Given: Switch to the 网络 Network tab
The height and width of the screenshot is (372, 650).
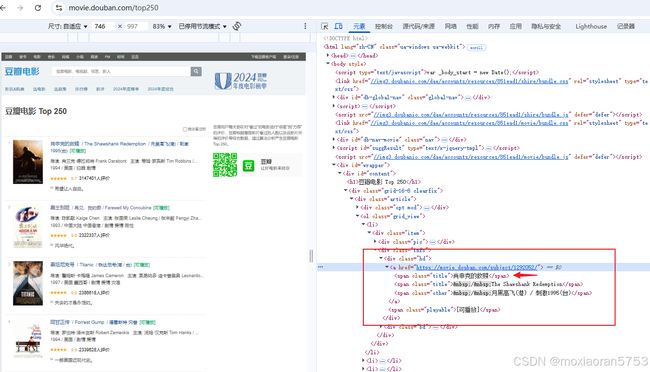Looking at the screenshot, I should [x=450, y=26].
